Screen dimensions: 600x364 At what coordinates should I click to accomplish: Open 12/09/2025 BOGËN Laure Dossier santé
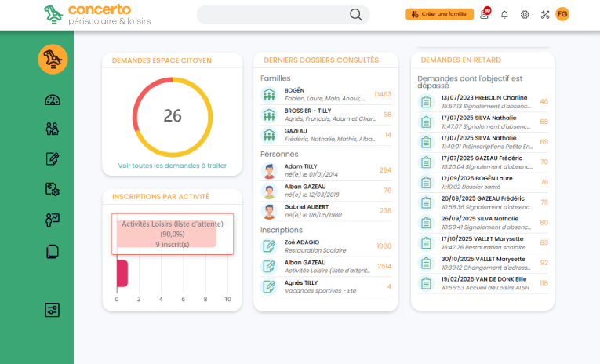click(x=482, y=183)
